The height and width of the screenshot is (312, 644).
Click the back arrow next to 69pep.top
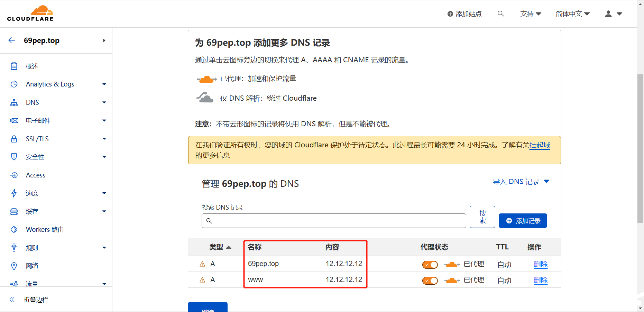coord(12,40)
